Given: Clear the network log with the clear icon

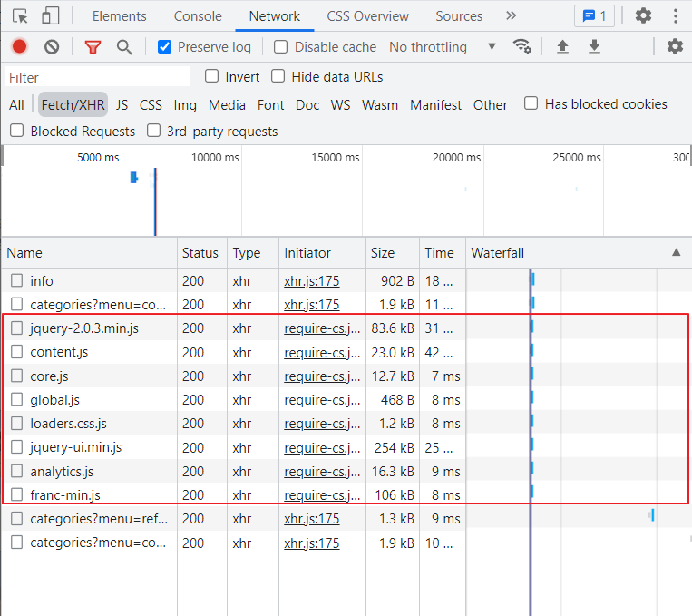Looking at the screenshot, I should [x=52, y=47].
